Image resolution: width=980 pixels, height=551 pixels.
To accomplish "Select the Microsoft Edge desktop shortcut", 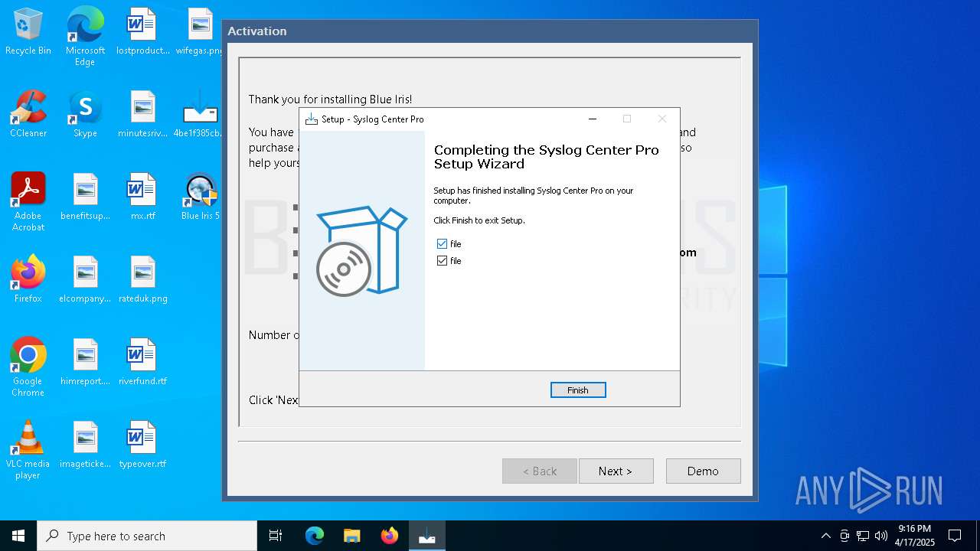I will pyautogui.click(x=85, y=37).
